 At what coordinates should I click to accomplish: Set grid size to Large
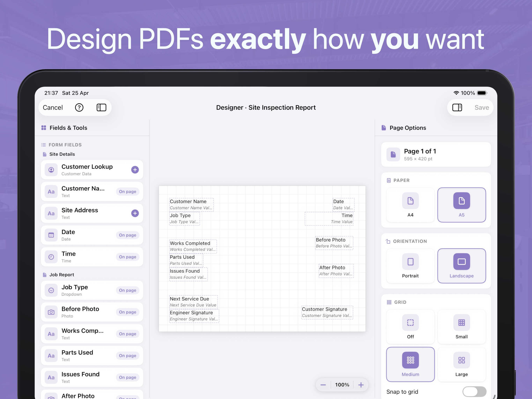pos(462,364)
